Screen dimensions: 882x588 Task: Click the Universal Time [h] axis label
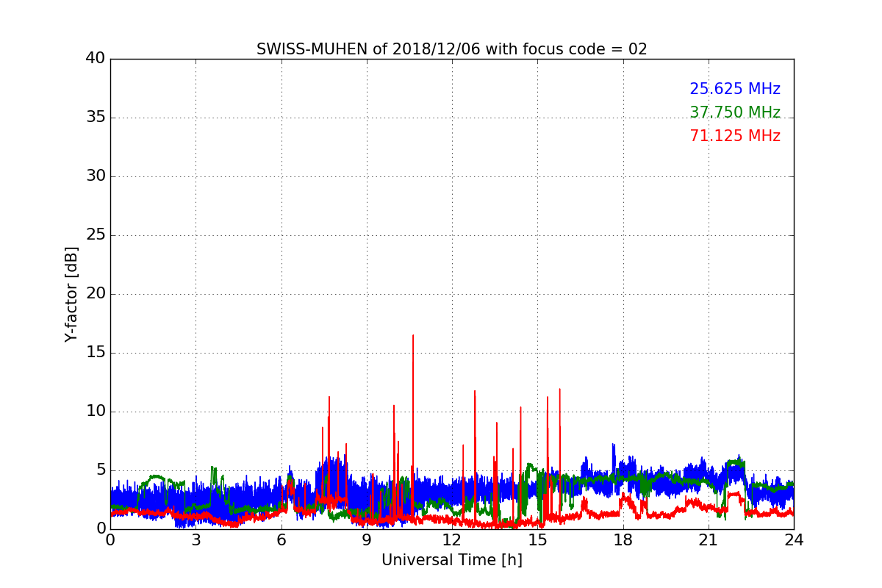[x=451, y=560]
